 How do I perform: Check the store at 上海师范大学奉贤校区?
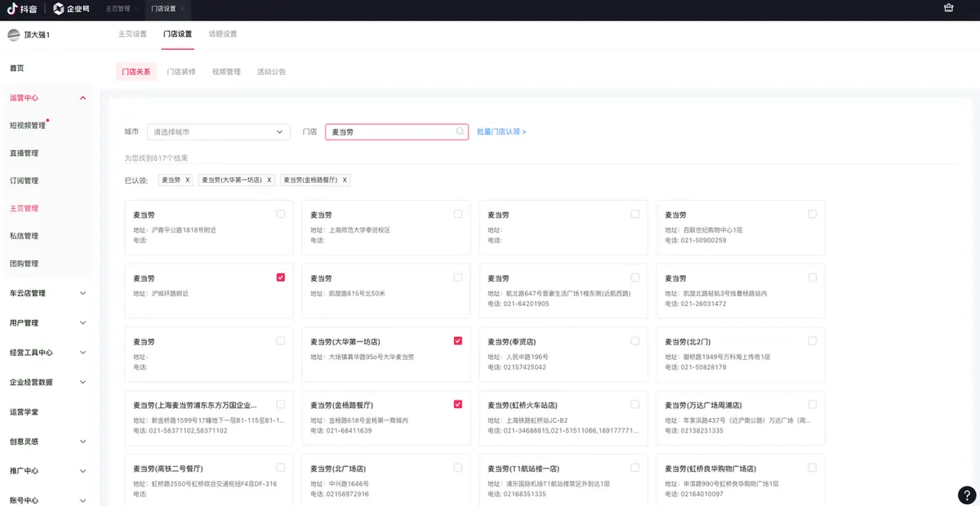pyautogui.click(x=458, y=214)
